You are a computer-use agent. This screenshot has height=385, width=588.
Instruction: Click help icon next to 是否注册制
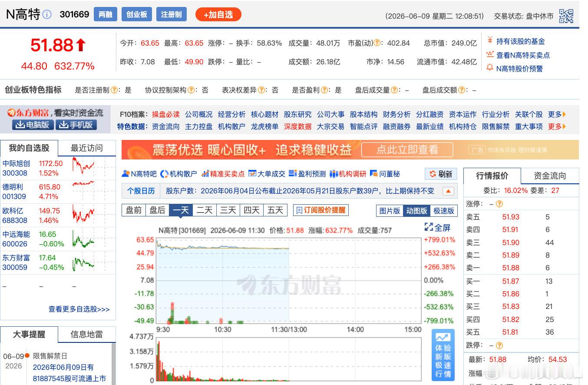114,90
